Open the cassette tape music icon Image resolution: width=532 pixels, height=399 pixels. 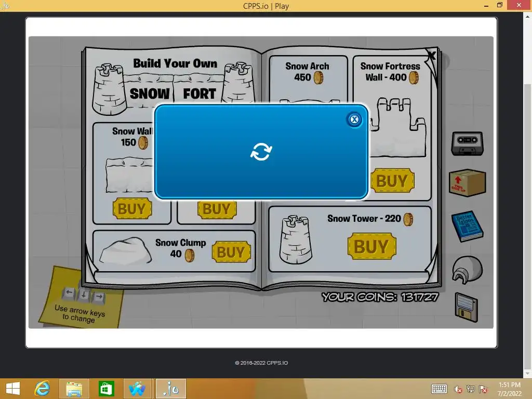(x=467, y=143)
